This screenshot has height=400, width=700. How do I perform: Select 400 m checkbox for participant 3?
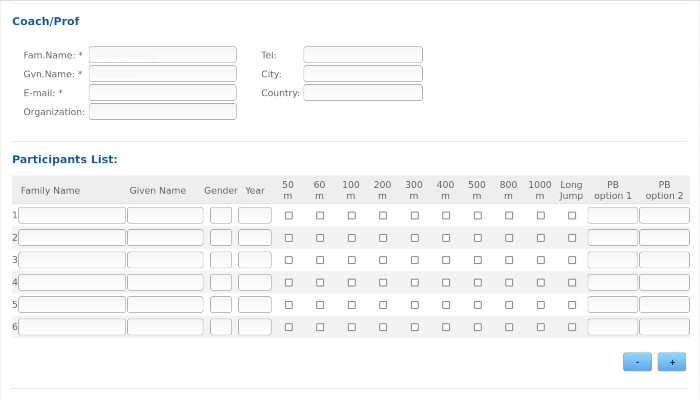(x=446, y=260)
